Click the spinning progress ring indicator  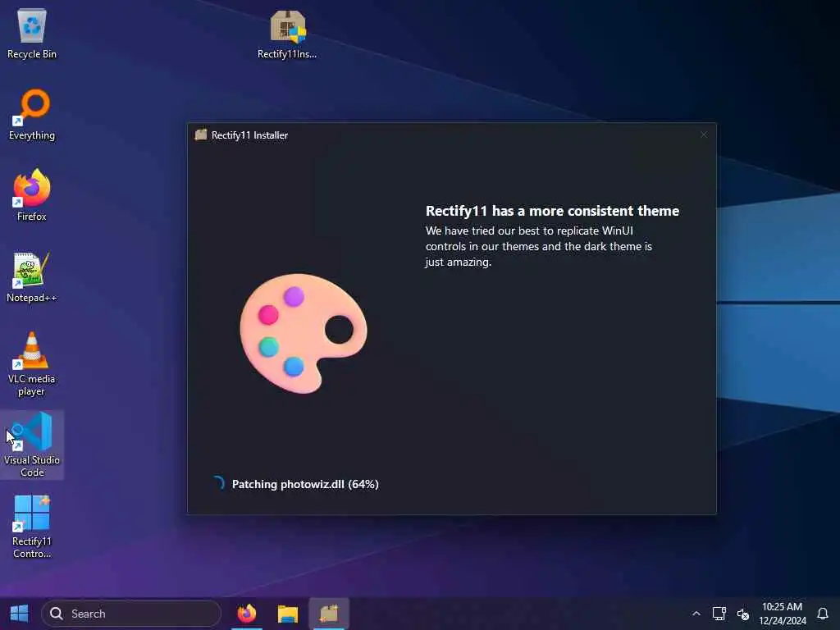coord(218,483)
